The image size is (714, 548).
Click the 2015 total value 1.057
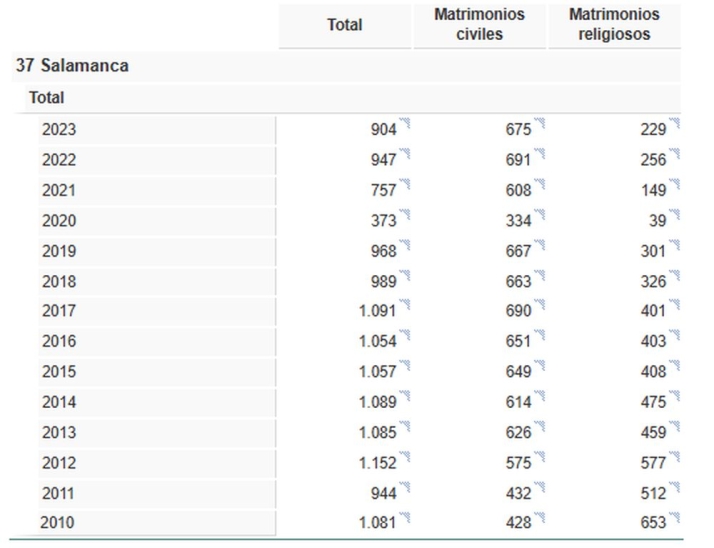377,373
